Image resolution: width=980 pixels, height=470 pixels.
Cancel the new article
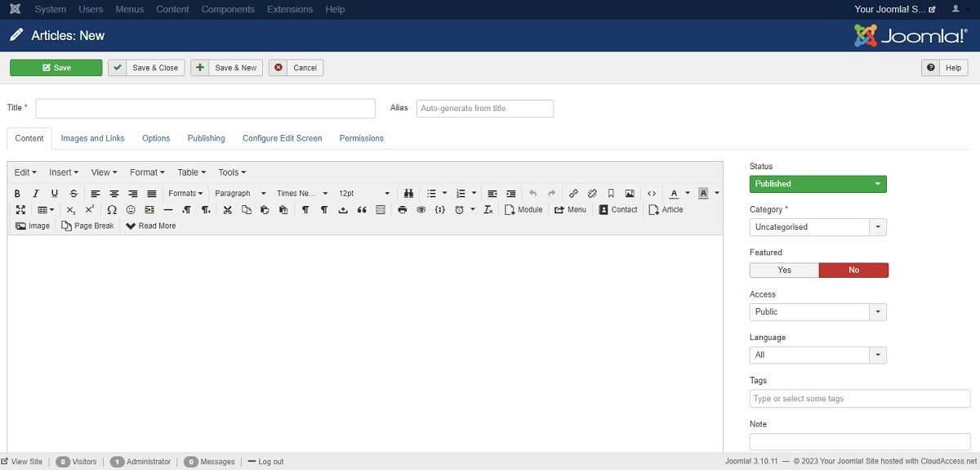[x=296, y=68]
